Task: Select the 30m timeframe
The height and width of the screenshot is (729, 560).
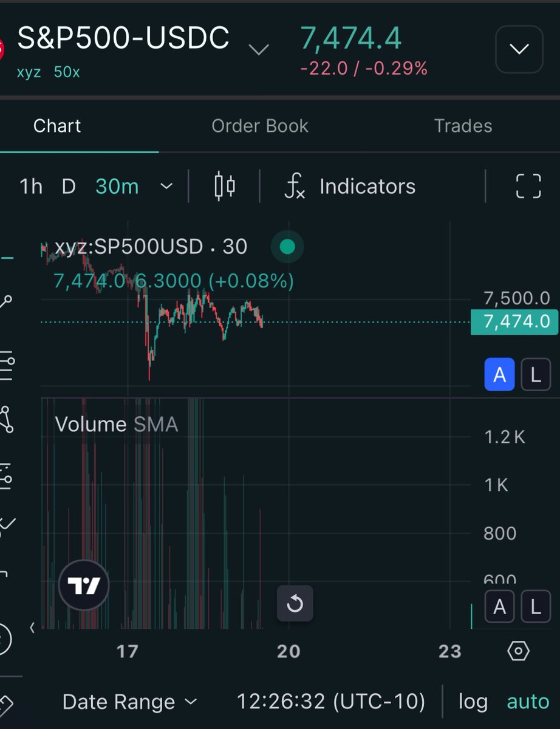Action: (117, 187)
